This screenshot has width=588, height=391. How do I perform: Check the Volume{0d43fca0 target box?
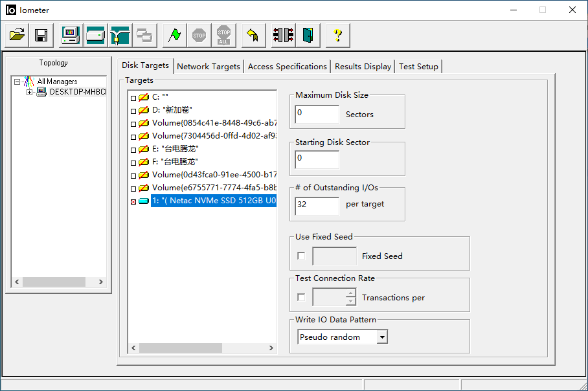pyautogui.click(x=133, y=176)
